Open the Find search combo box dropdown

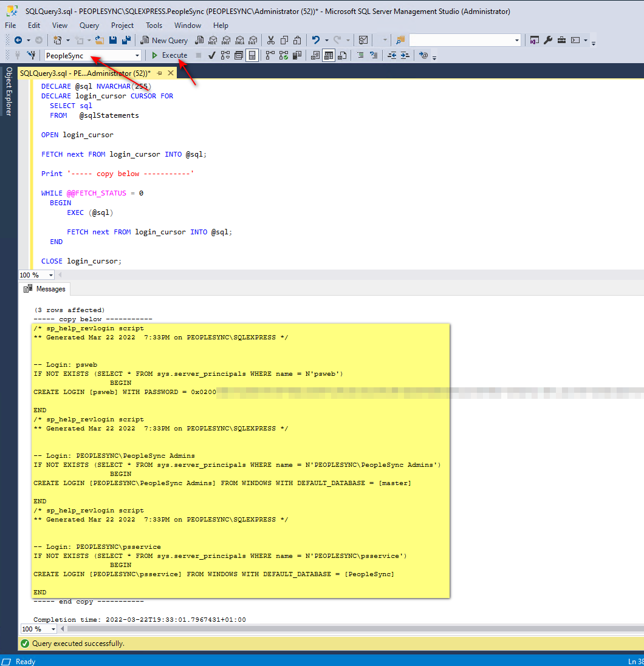tap(516, 40)
